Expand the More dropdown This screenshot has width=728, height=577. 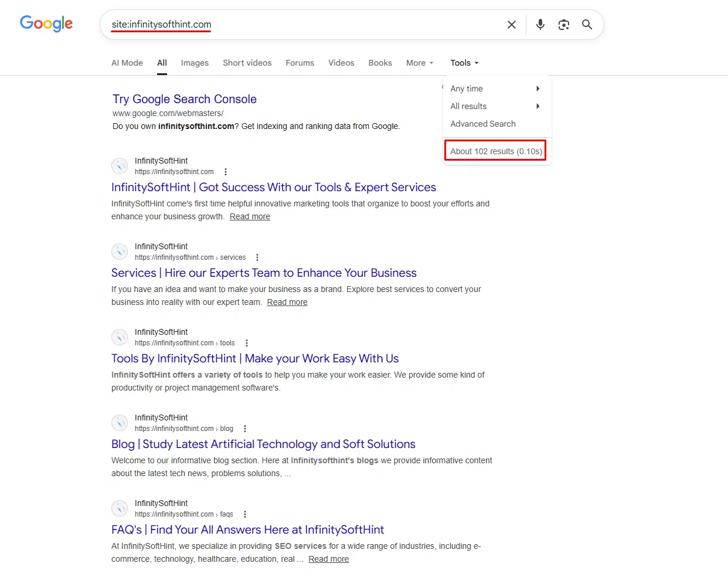click(x=420, y=63)
